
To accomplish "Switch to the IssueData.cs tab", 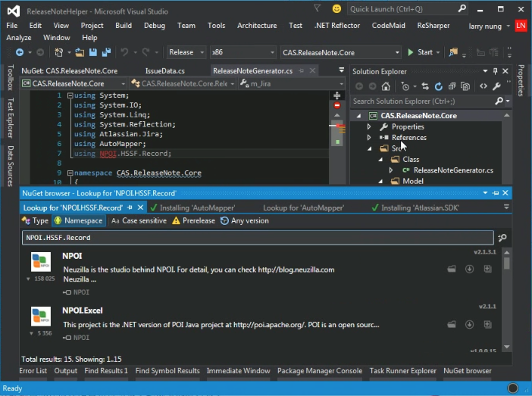I will tap(165, 71).
